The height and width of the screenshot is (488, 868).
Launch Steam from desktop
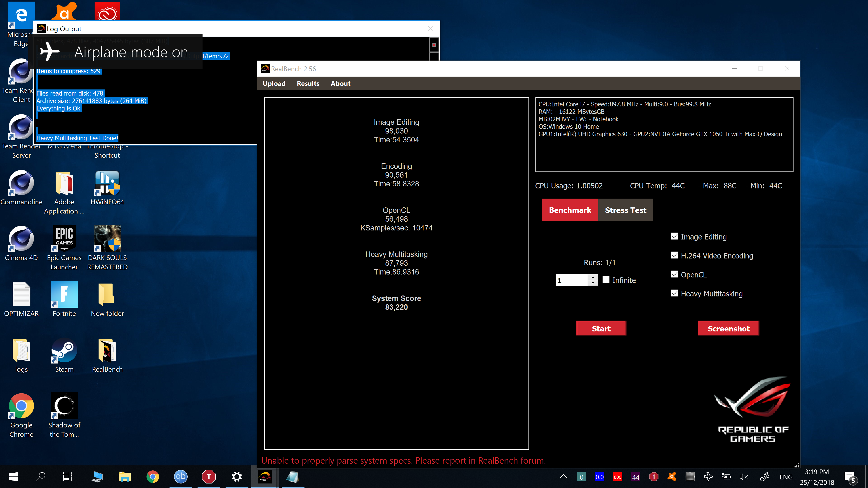[x=64, y=355]
